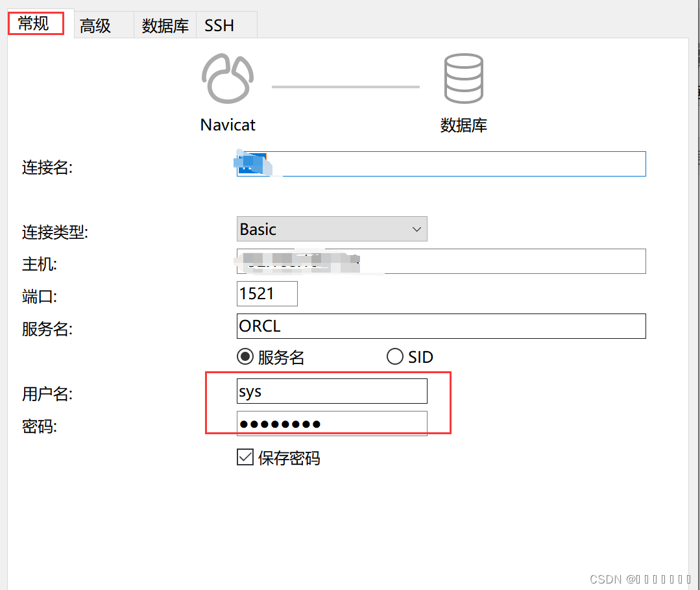Click the 数据库 cylinder icon
Image resolution: width=700 pixels, height=590 pixels.
pos(463,79)
